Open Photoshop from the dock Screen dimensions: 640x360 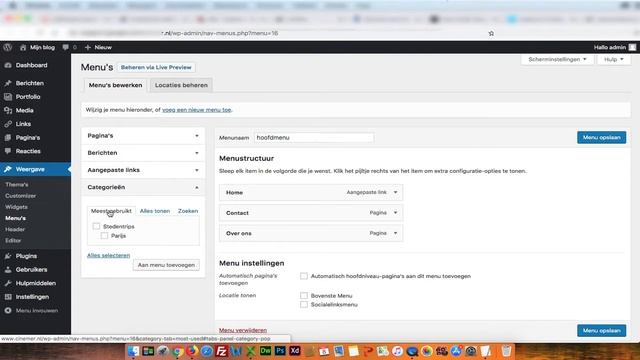(x=280, y=351)
